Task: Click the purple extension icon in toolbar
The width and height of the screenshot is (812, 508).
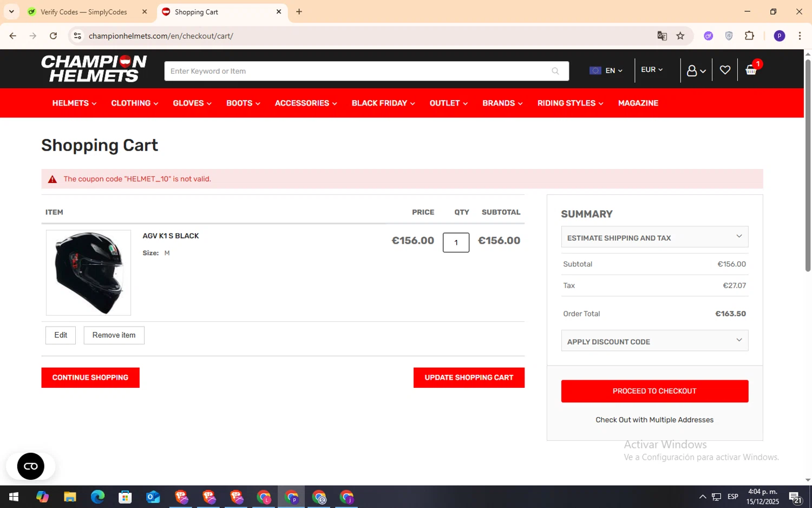Action: 708,36
